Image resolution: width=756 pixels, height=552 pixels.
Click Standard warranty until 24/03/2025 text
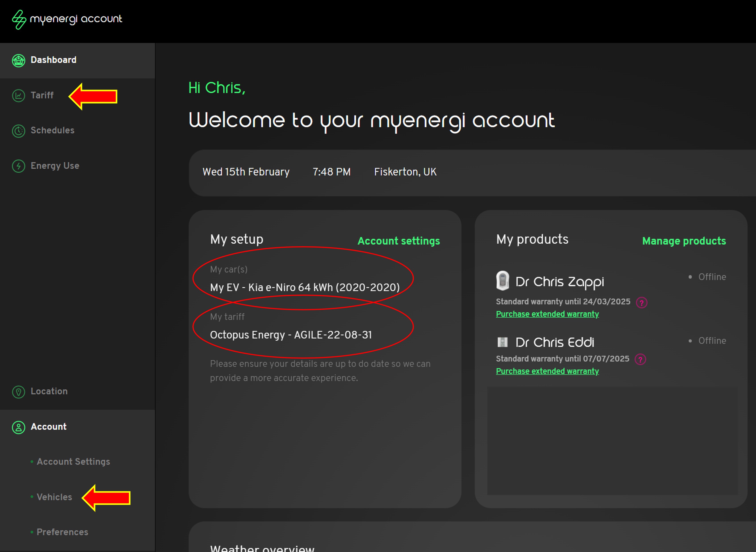click(563, 302)
